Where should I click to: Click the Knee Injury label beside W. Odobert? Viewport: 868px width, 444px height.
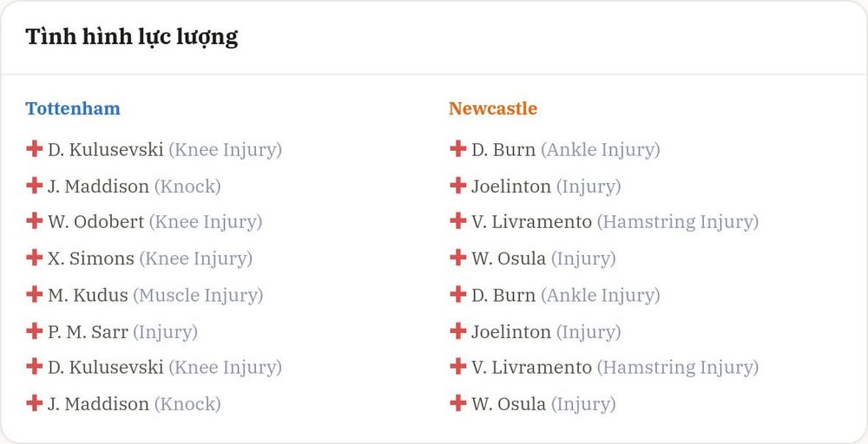206,222
